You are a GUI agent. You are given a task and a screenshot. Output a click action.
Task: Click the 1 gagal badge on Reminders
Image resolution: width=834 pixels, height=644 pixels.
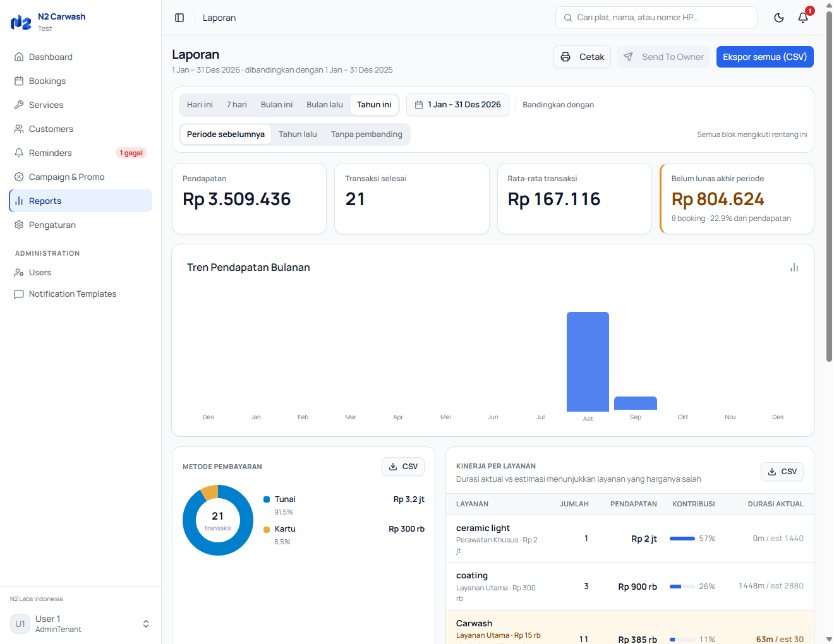(131, 153)
